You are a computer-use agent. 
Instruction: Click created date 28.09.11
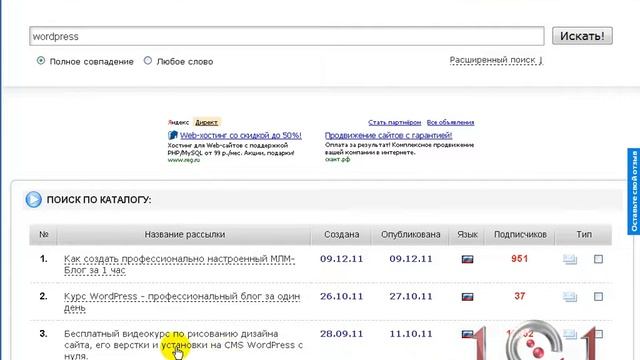[341, 334]
